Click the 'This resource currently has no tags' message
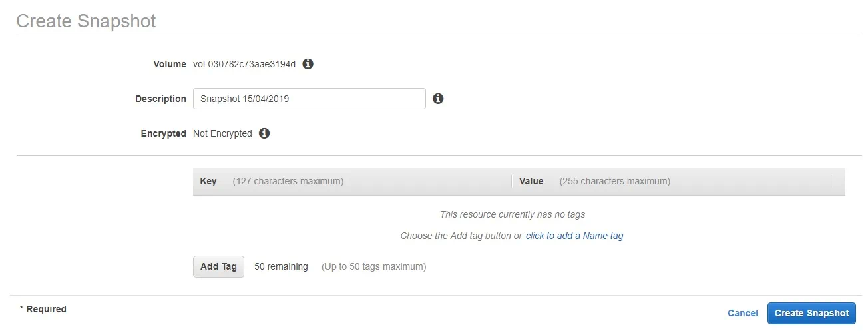The height and width of the screenshot is (335, 868). coord(512,214)
